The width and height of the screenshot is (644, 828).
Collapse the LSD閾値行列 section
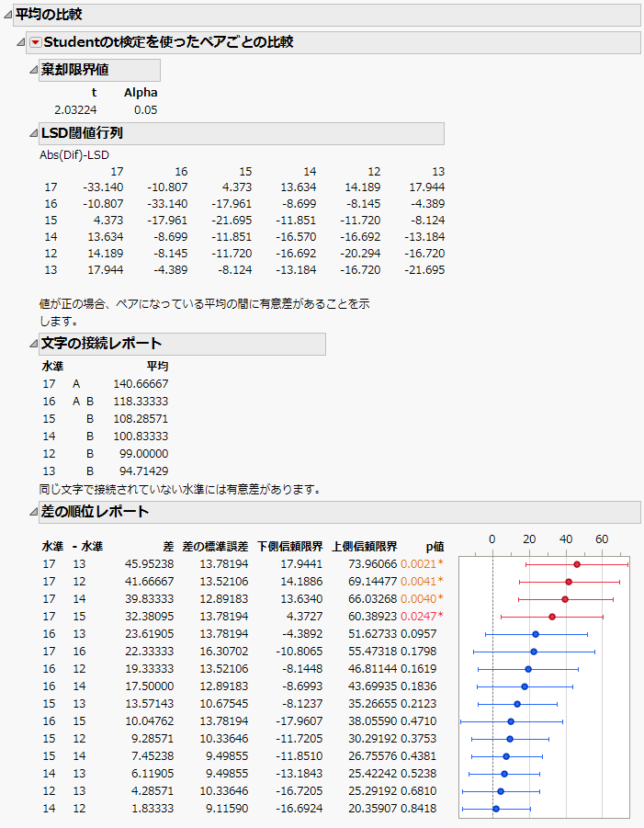tap(33, 133)
